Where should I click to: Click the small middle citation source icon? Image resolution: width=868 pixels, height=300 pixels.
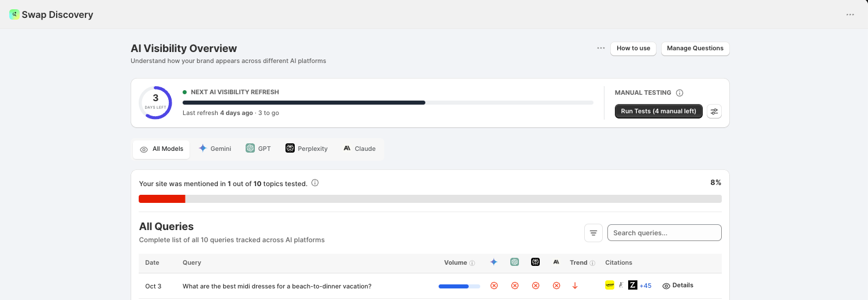point(621,285)
